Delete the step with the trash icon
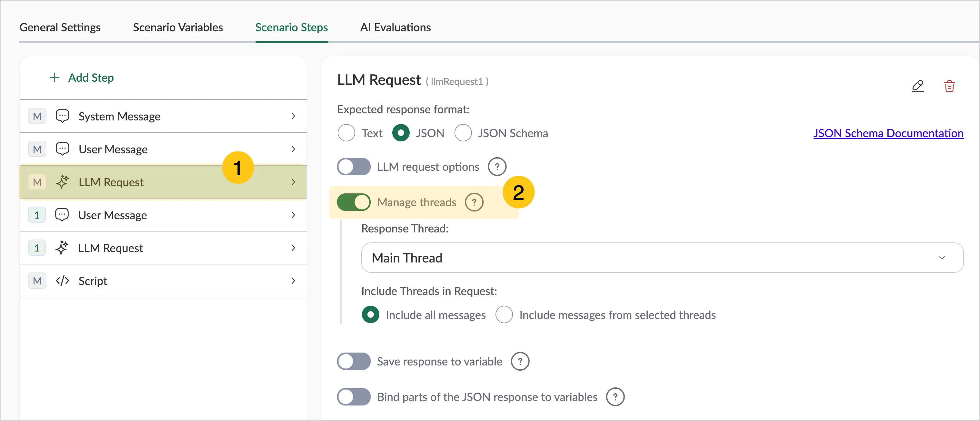980x421 pixels. click(949, 86)
